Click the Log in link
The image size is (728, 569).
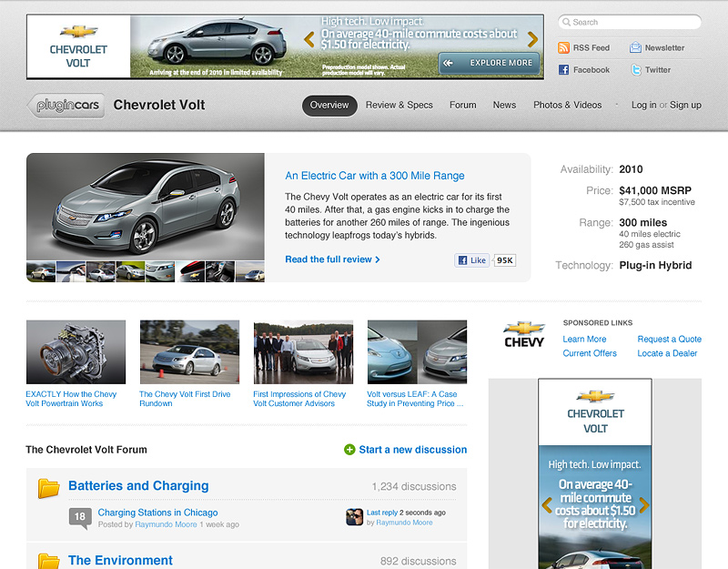(643, 105)
